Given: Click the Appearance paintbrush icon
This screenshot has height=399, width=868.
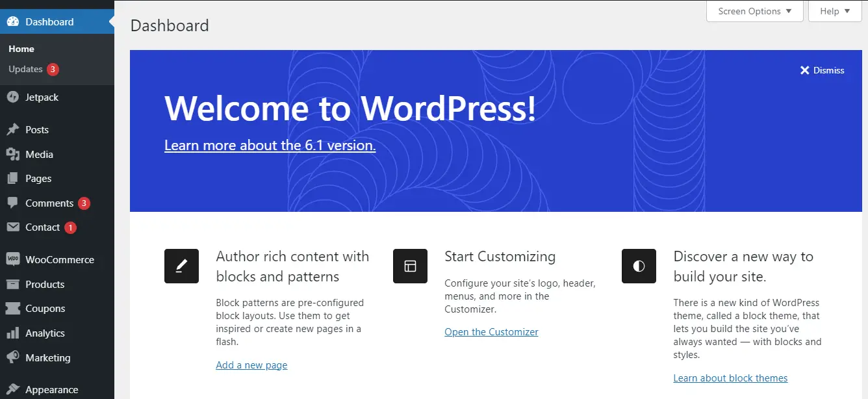Looking at the screenshot, I should point(12,390).
